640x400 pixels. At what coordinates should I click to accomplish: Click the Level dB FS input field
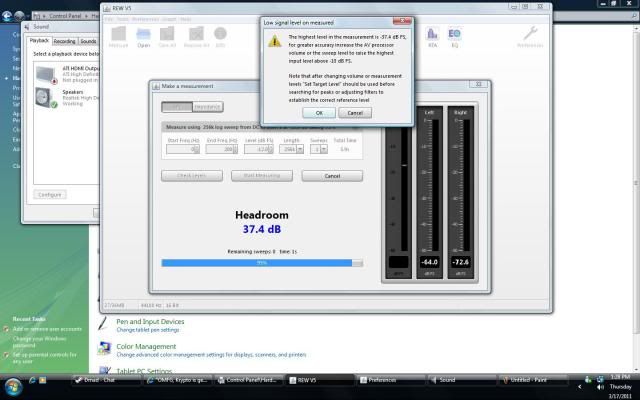[x=258, y=149]
